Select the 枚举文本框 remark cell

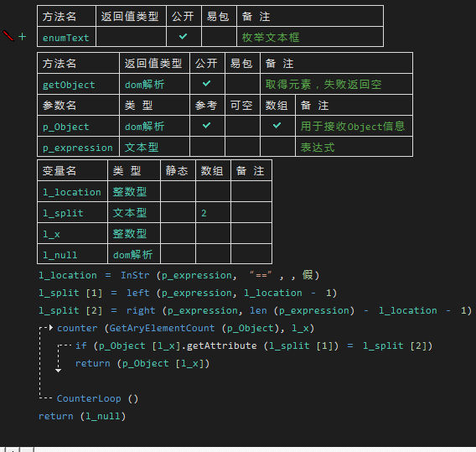coord(309,37)
